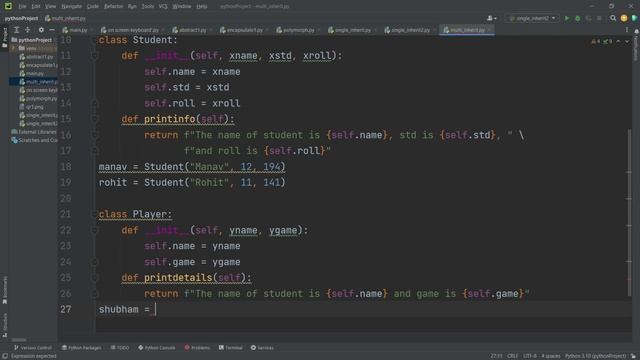This screenshot has width=640, height=360.
Task: Click the warnings count inspection indicator
Action: [x=596, y=42]
